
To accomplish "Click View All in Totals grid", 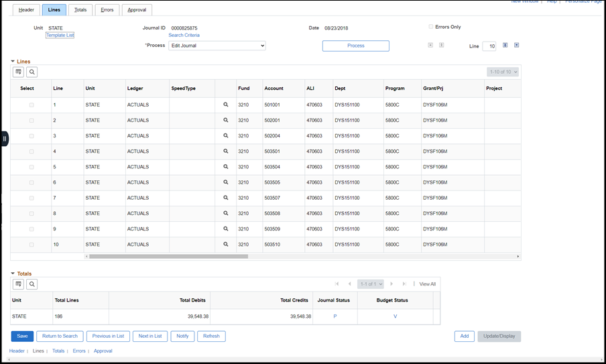I will [x=428, y=284].
